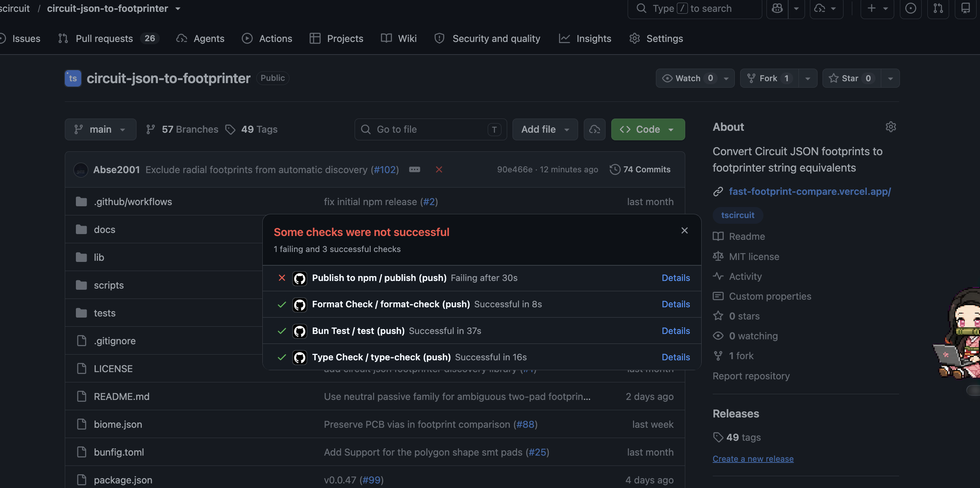Open the main branch selector dropdown
This screenshot has height=488, width=980.
100,130
